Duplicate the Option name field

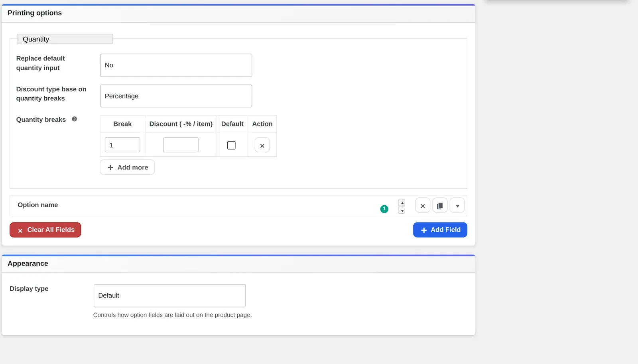pyautogui.click(x=440, y=206)
